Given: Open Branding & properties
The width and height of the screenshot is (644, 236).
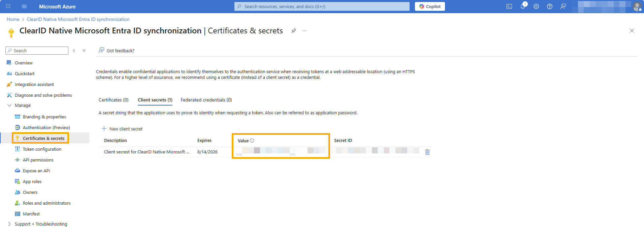Looking at the screenshot, I should pyautogui.click(x=44, y=117).
